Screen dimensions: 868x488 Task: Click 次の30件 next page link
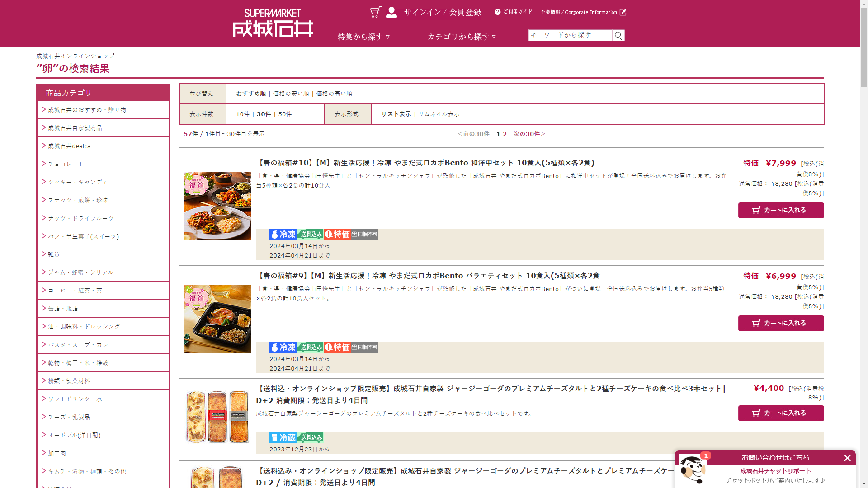click(x=529, y=134)
